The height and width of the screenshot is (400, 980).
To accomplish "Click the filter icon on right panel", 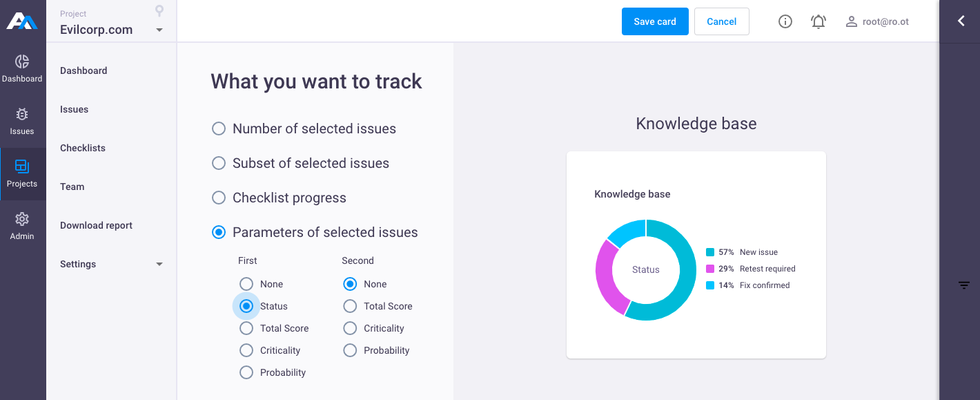I will click(964, 285).
